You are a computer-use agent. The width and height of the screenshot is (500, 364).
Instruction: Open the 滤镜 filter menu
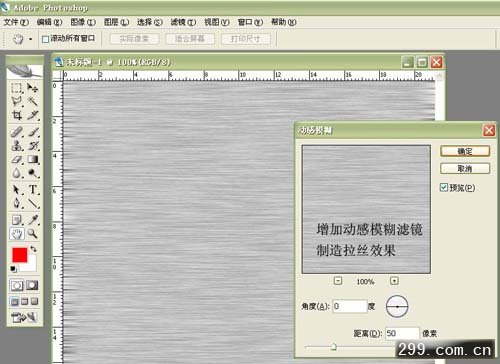pyautogui.click(x=183, y=22)
